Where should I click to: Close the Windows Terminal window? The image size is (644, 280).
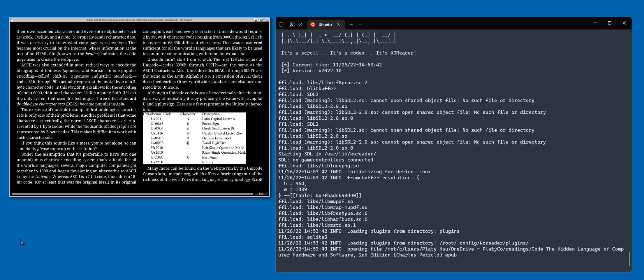point(624,23)
